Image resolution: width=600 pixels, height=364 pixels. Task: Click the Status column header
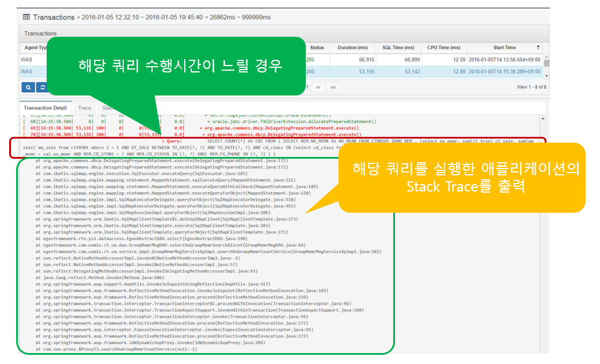coord(317,47)
